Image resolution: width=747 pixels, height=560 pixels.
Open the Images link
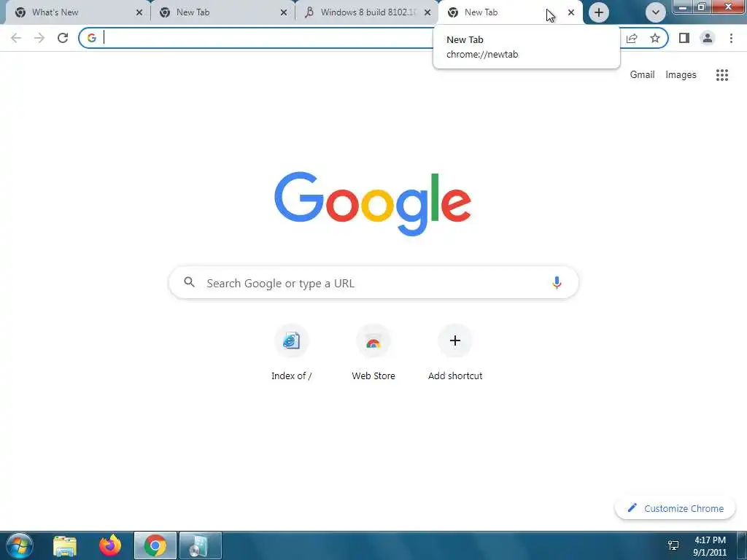pyautogui.click(x=681, y=75)
